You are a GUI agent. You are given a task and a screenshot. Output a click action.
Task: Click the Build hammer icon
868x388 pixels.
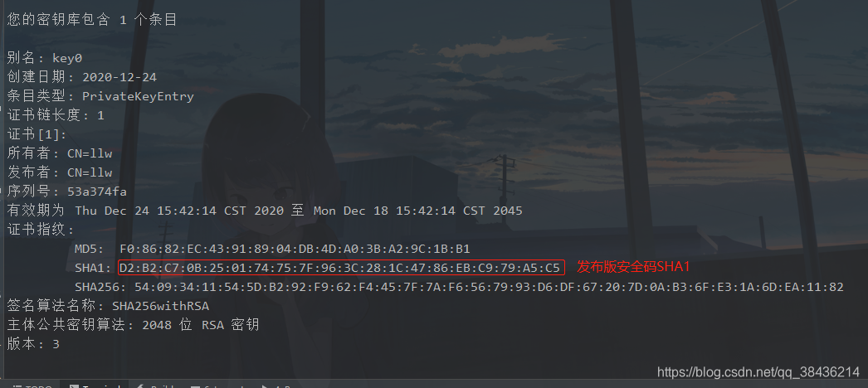pyautogui.click(x=140, y=386)
